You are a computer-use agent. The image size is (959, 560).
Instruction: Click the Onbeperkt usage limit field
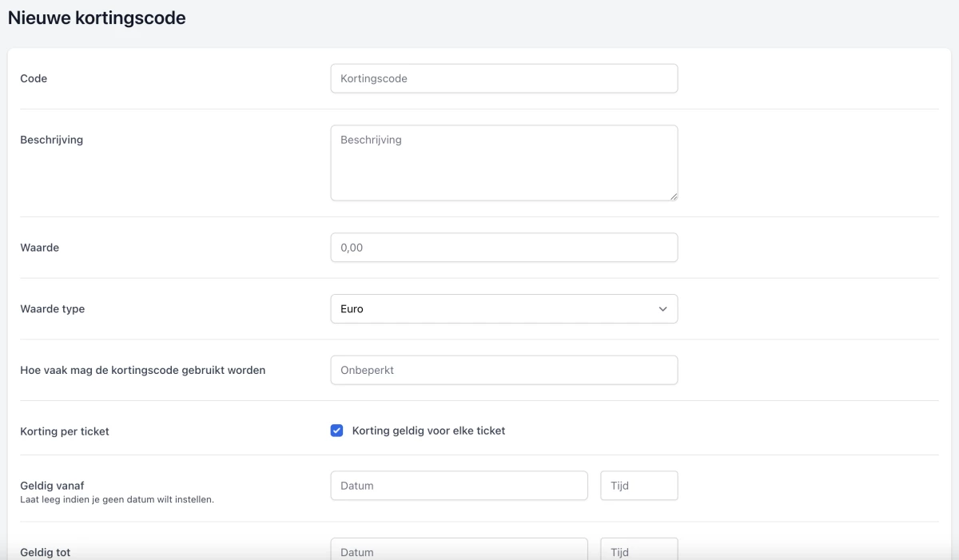(504, 370)
